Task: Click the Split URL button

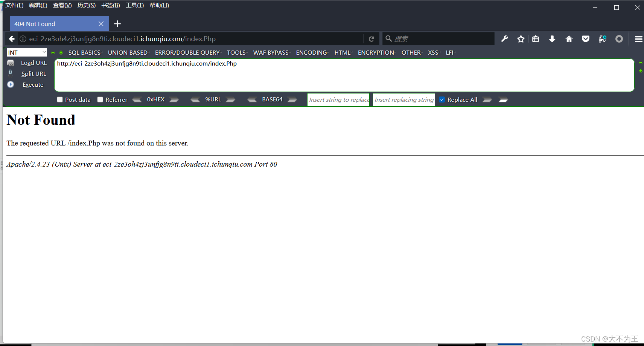Action: (34, 74)
